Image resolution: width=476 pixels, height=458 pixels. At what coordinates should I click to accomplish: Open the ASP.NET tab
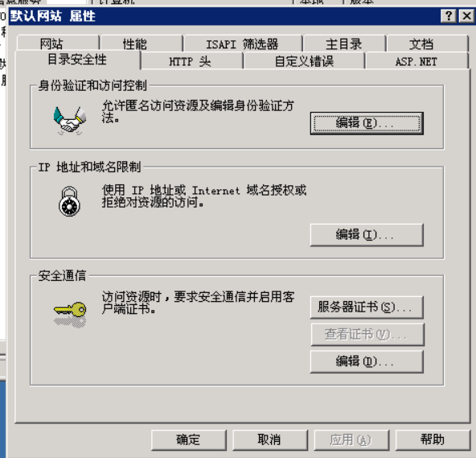[416, 61]
